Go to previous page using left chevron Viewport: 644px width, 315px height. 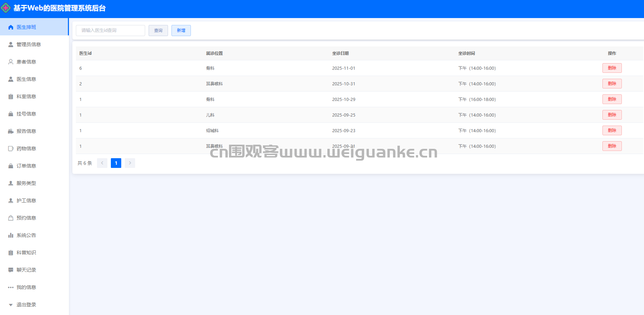(x=102, y=163)
